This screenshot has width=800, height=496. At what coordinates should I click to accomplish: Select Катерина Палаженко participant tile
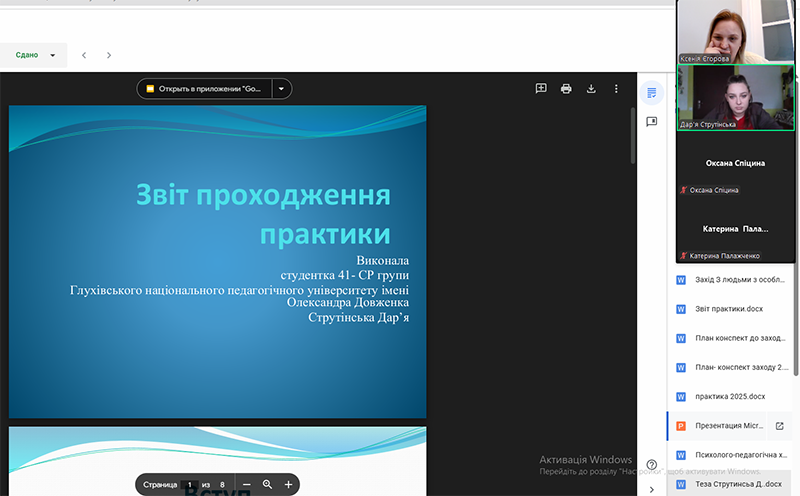pyautogui.click(x=736, y=229)
